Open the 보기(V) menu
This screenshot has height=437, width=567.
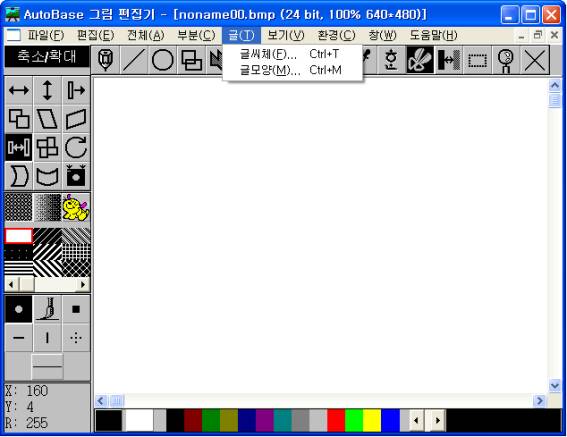click(x=286, y=35)
